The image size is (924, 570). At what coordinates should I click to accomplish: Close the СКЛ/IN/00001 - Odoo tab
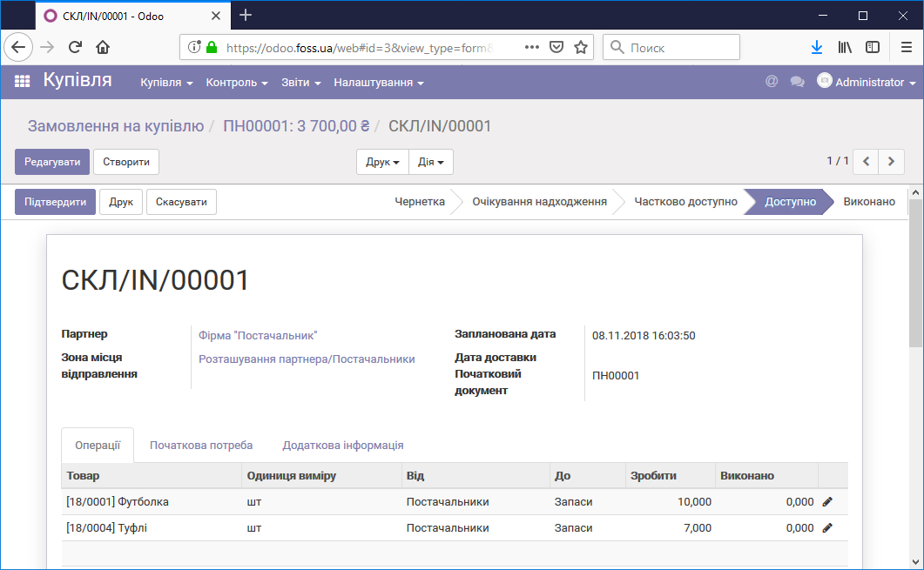216,16
